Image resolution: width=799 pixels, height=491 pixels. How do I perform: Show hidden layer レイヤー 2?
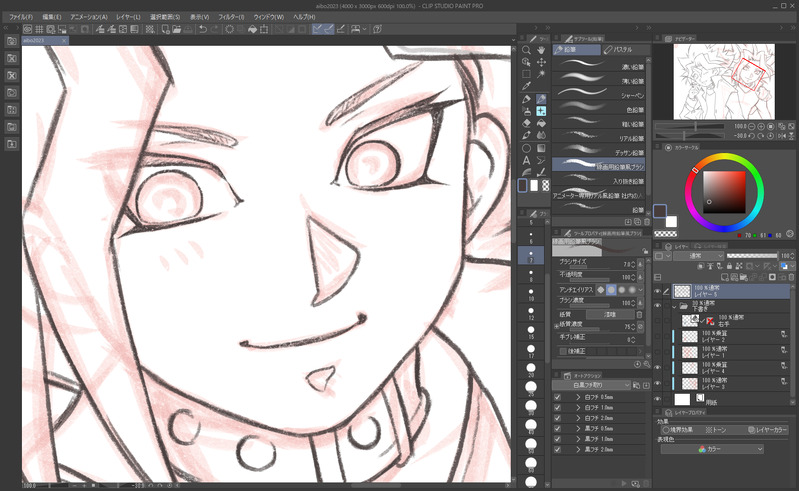click(x=658, y=336)
